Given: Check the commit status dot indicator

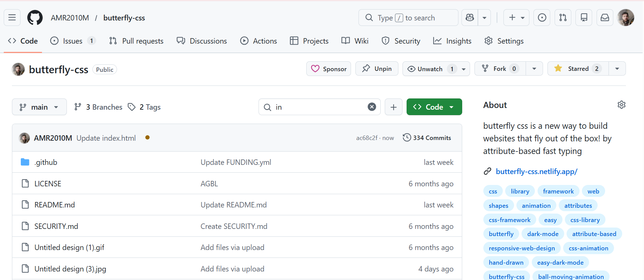Looking at the screenshot, I should click(147, 138).
